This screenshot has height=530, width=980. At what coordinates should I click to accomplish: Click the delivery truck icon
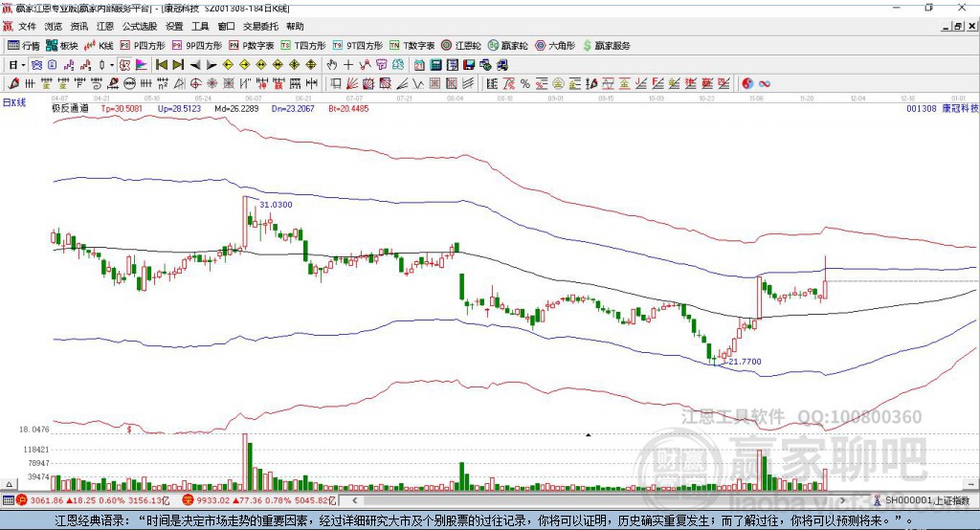(x=502, y=65)
